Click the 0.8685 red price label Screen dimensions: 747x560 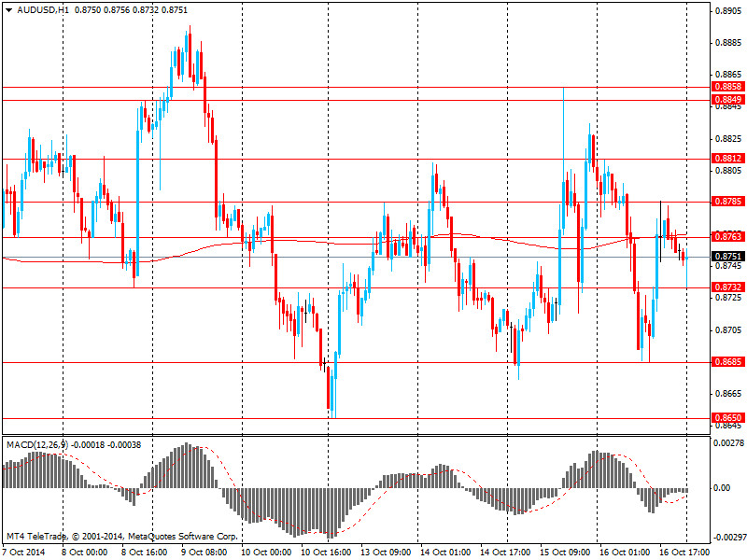[x=727, y=362]
